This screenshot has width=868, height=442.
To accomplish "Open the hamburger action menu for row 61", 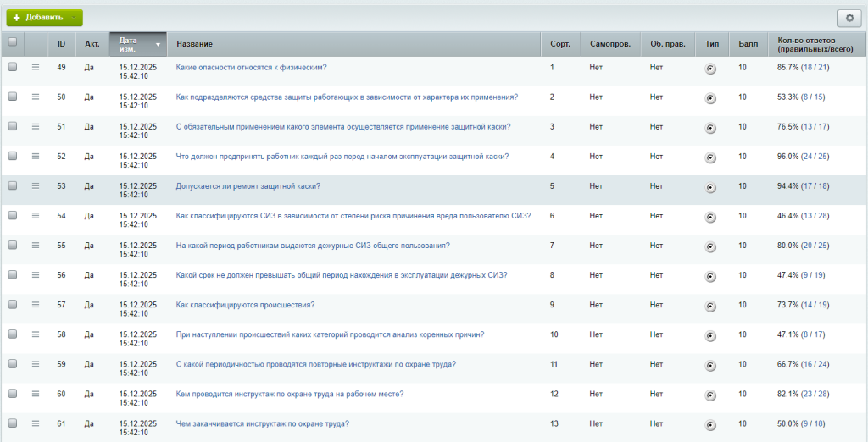I will pos(36,423).
